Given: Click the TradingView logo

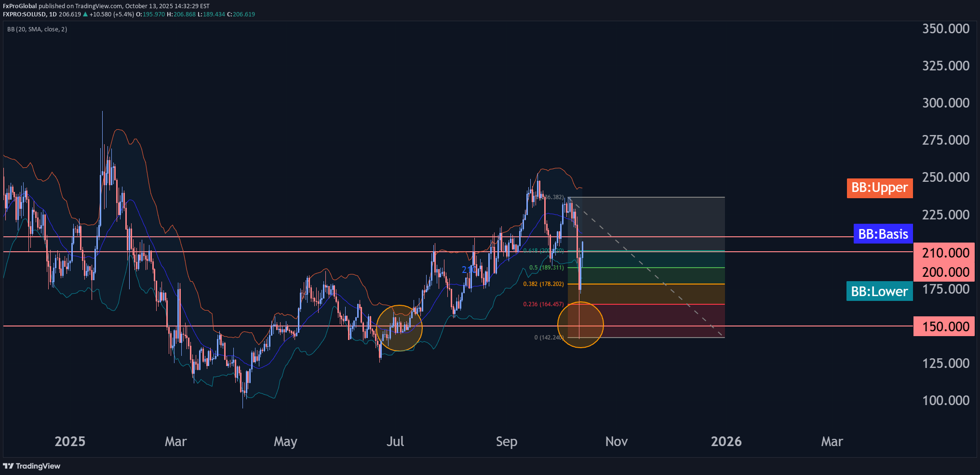Looking at the screenshot, I should coord(32,466).
